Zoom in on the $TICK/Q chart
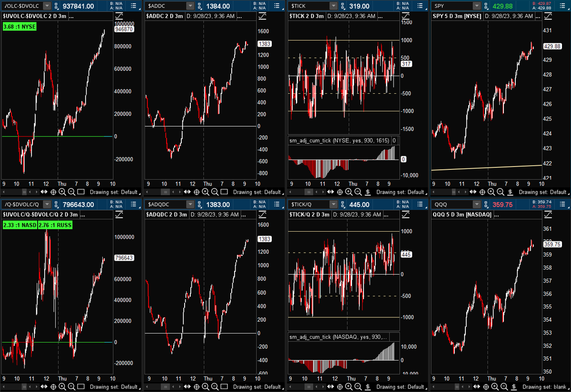The image size is (571, 392). (x=349, y=387)
